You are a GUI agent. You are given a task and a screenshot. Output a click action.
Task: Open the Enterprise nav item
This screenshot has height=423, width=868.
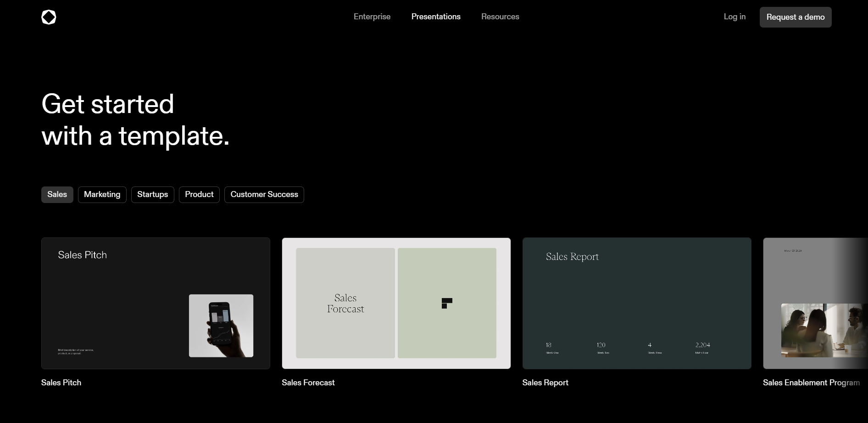tap(372, 17)
